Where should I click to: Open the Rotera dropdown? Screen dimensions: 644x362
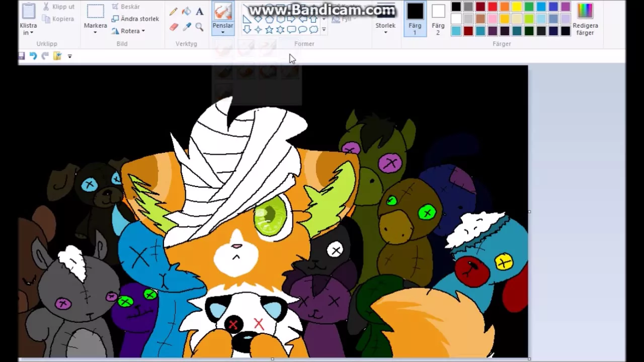click(x=128, y=31)
